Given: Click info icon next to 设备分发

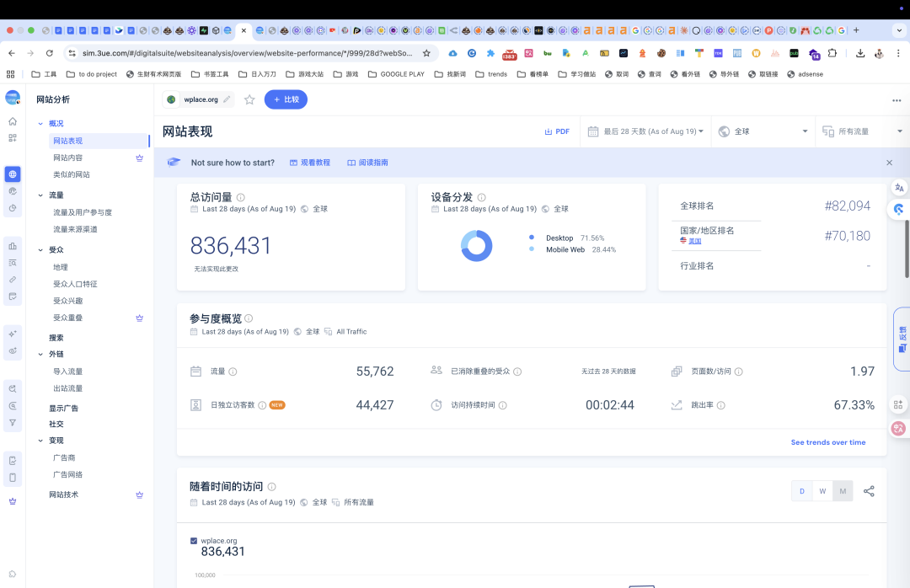Looking at the screenshot, I should pyautogui.click(x=482, y=197).
